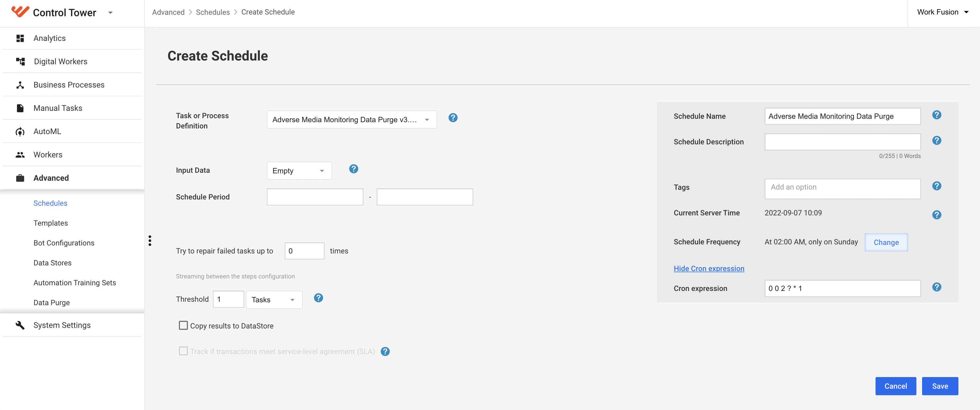
Task: Open help icon next to Threshold
Action: [x=319, y=298]
